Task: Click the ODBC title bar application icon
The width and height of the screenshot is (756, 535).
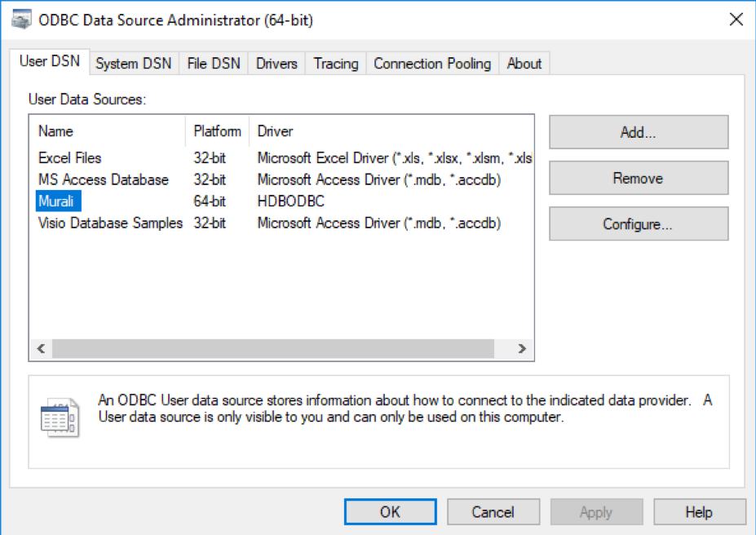Action: pos(21,20)
